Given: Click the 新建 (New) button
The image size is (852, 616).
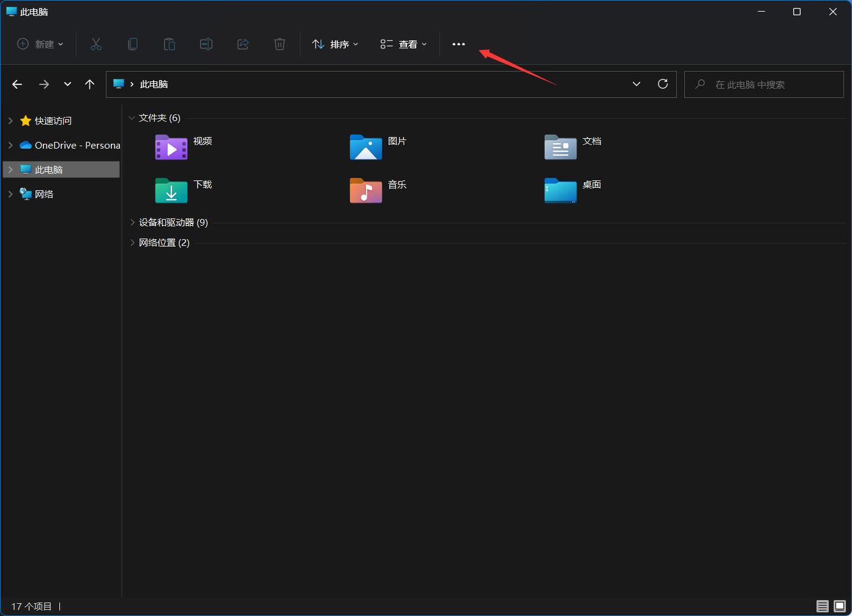Looking at the screenshot, I should click(x=40, y=44).
